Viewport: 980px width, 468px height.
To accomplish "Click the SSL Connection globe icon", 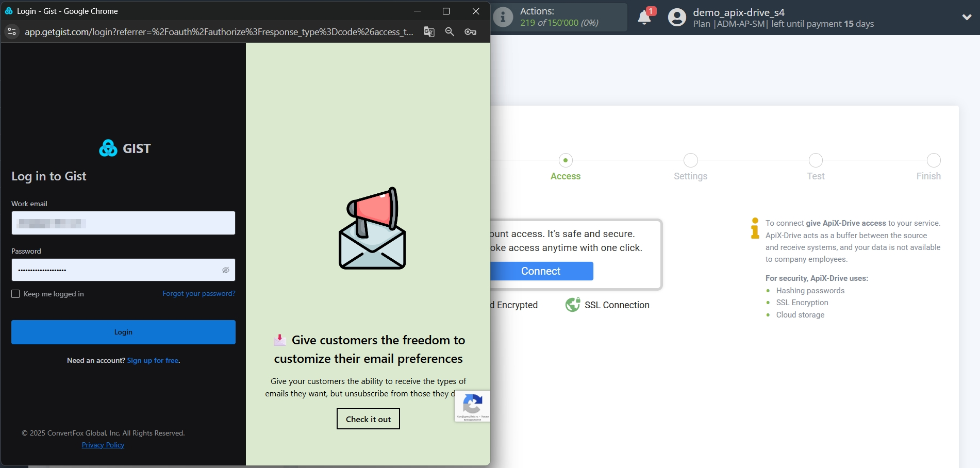I will (x=572, y=304).
